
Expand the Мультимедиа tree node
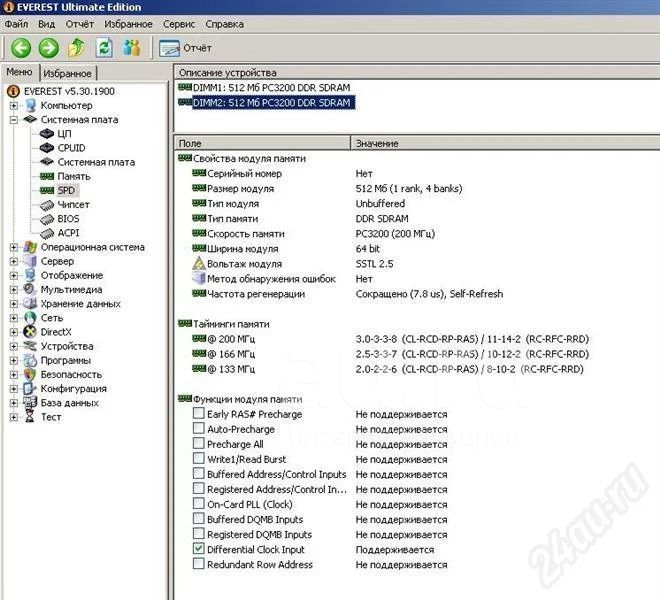[x=14, y=290]
